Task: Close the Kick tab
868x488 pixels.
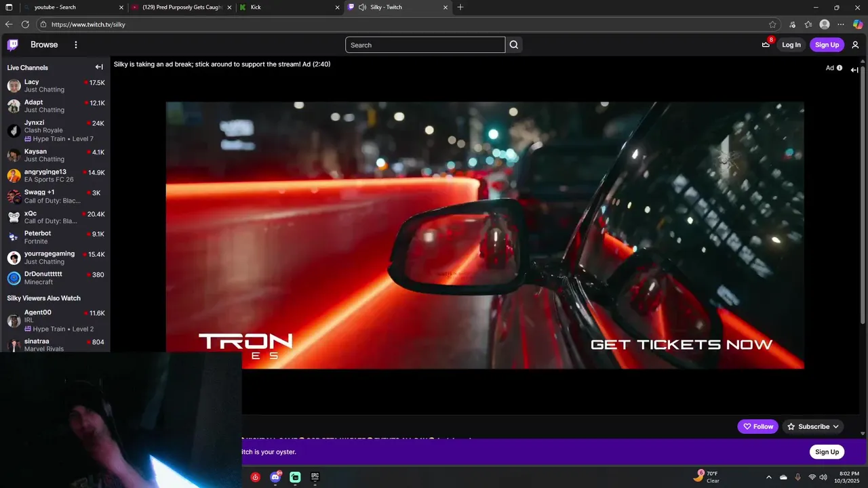Action: (337, 7)
